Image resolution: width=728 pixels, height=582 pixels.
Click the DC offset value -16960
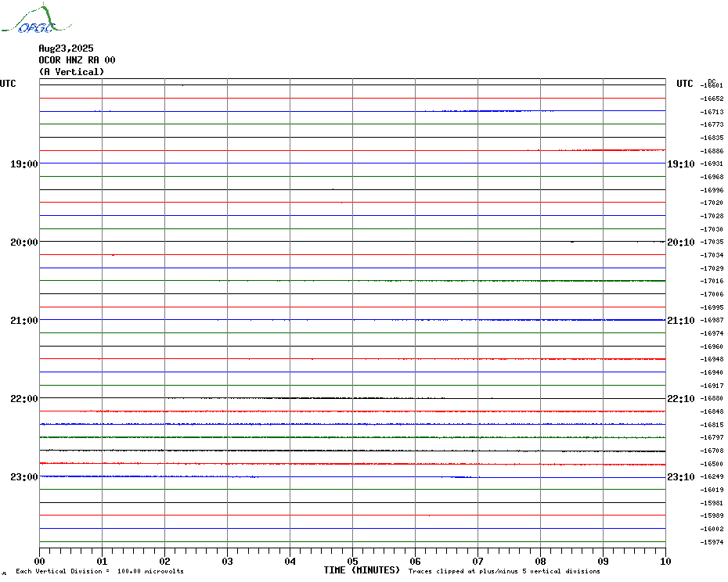712,347
